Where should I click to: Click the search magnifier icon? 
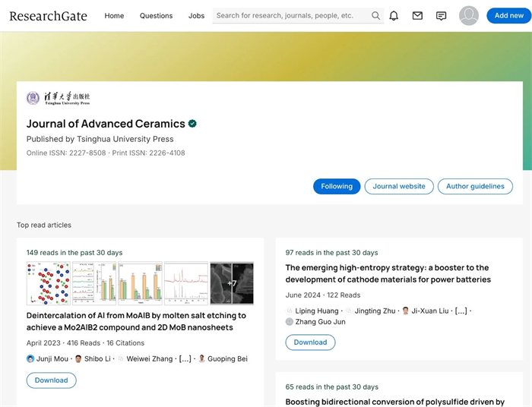tap(375, 15)
